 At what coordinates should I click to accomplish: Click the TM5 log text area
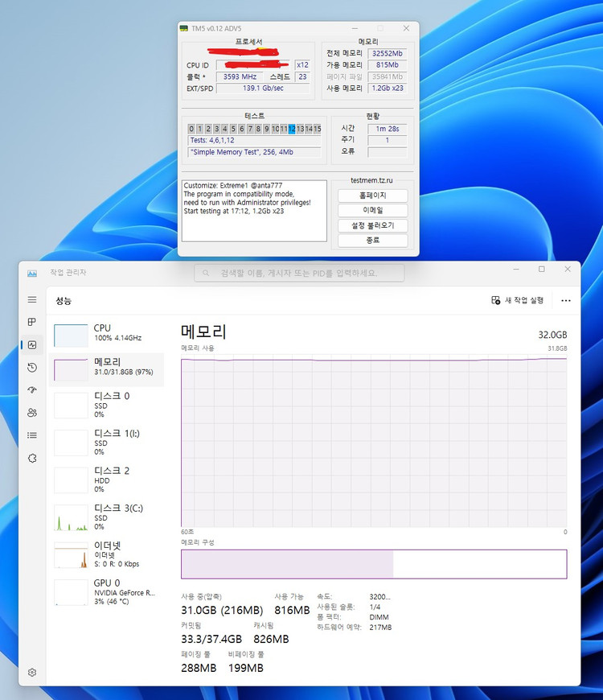point(254,211)
